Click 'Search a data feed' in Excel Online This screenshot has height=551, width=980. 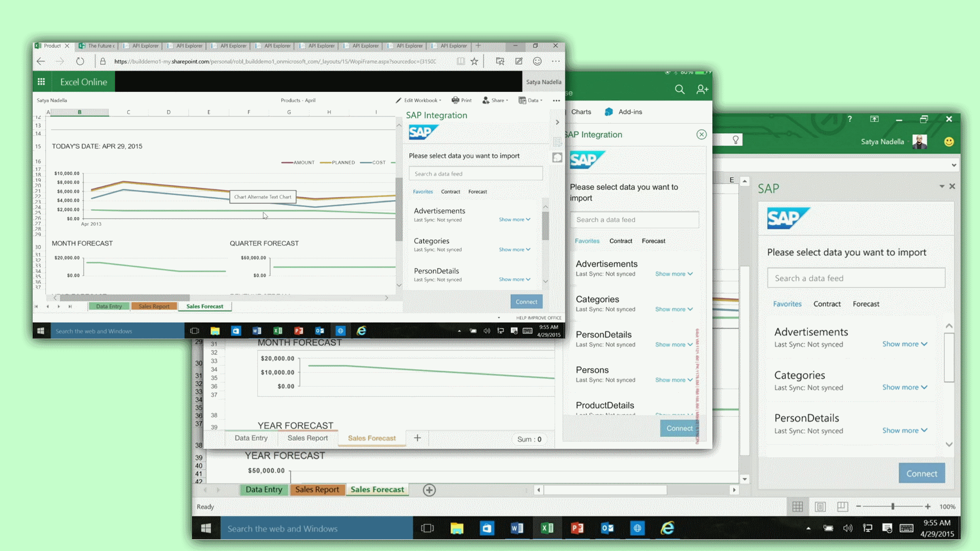click(x=475, y=174)
